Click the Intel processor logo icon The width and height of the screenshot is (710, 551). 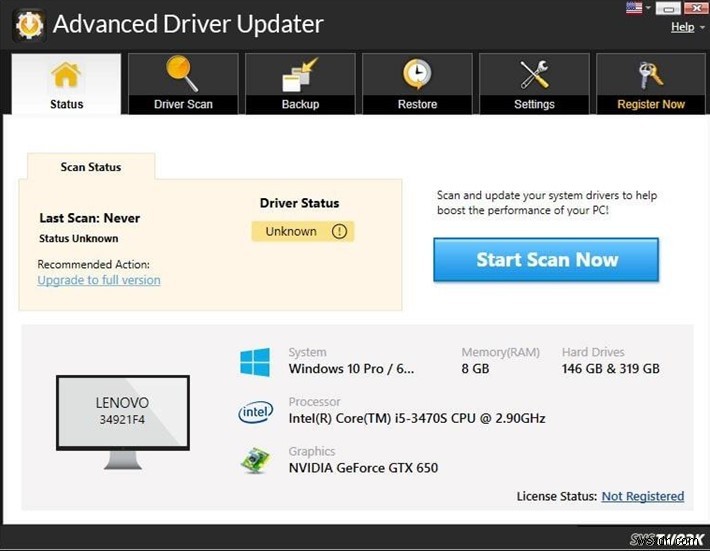[x=256, y=412]
